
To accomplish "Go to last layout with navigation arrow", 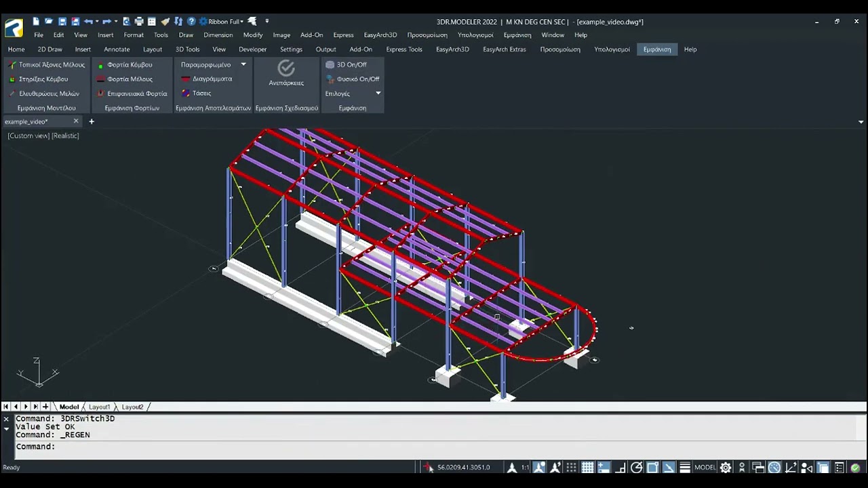I will pyautogui.click(x=35, y=407).
